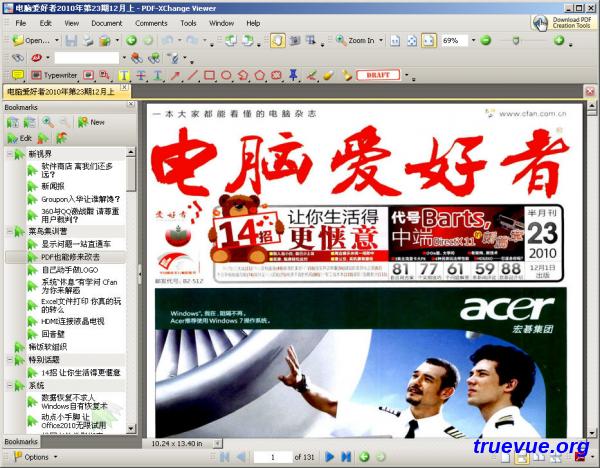
Task: Select the Callout tool
Action: tap(104, 75)
